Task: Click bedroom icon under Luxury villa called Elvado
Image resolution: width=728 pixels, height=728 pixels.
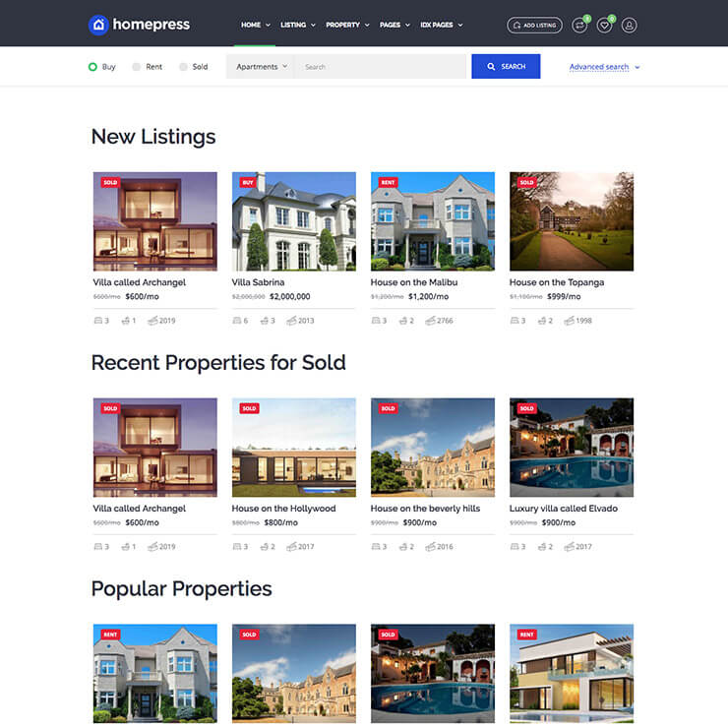Action: [515, 546]
